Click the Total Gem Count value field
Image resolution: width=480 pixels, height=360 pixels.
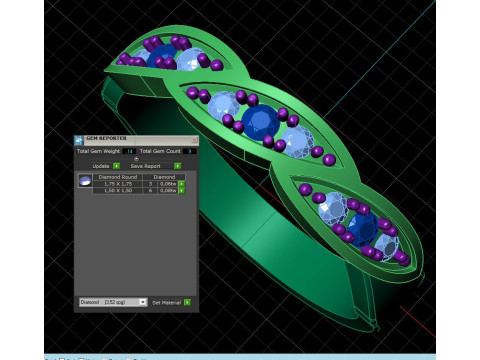pyautogui.click(x=190, y=151)
